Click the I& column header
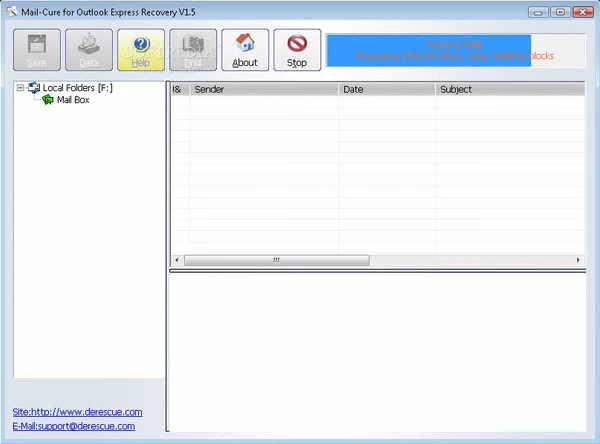Viewport: 600px width, 444px height. point(180,90)
